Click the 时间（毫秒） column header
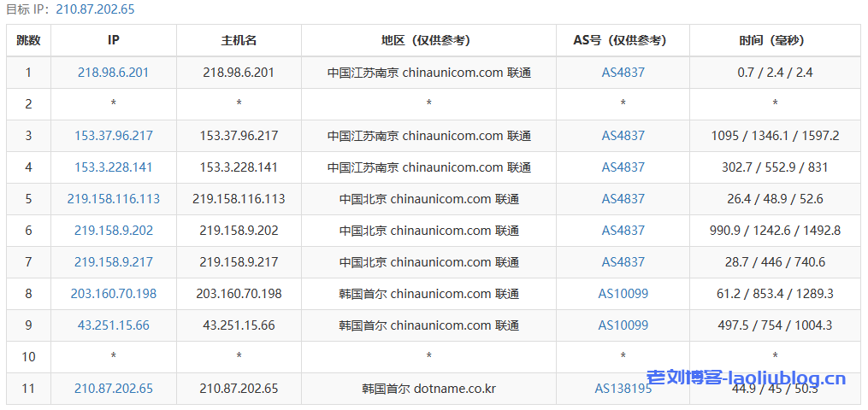 774,40
